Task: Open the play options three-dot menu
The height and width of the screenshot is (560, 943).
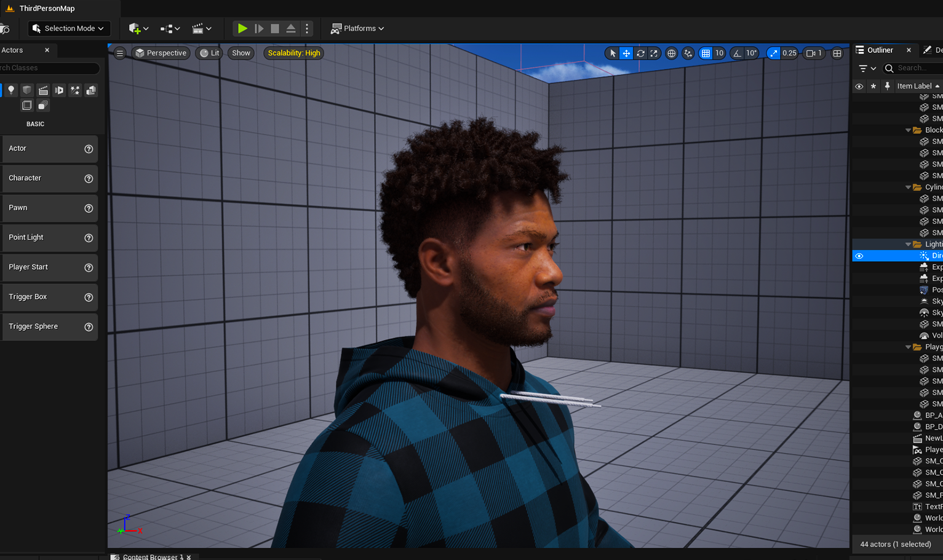Action: coord(307,28)
